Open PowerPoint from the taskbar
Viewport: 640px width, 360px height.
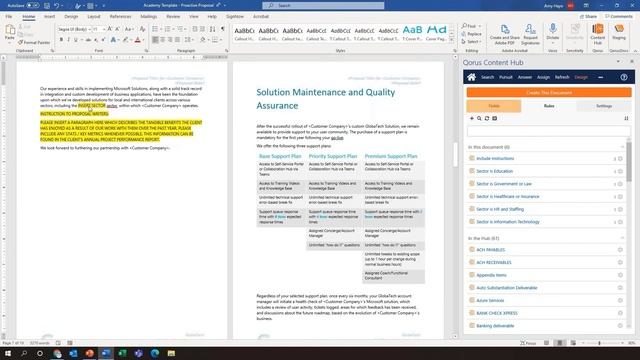89,353
